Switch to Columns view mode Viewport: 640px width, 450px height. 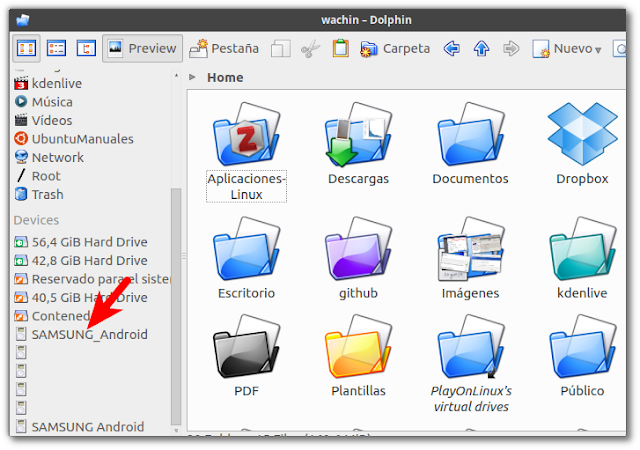click(x=87, y=49)
